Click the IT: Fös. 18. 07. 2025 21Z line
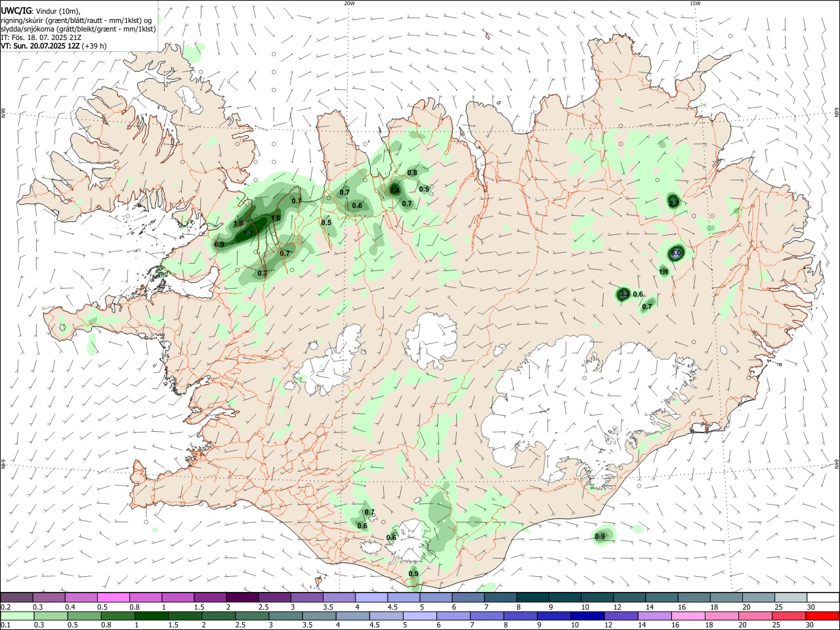The height and width of the screenshot is (630, 840). click(41, 37)
